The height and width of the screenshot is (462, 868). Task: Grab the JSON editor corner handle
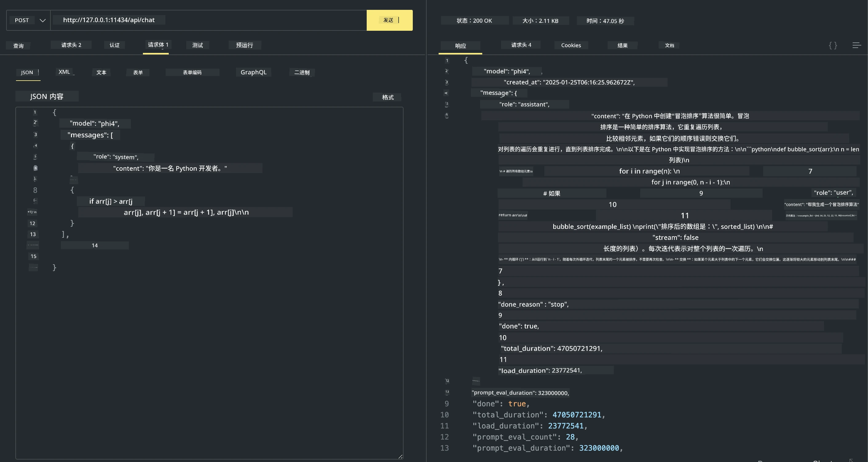point(400,456)
